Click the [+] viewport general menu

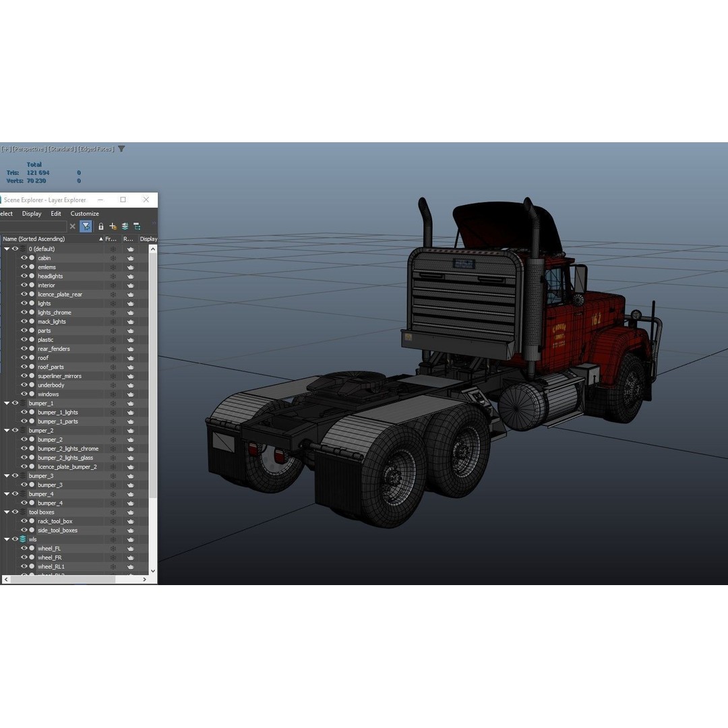(5, 149)
